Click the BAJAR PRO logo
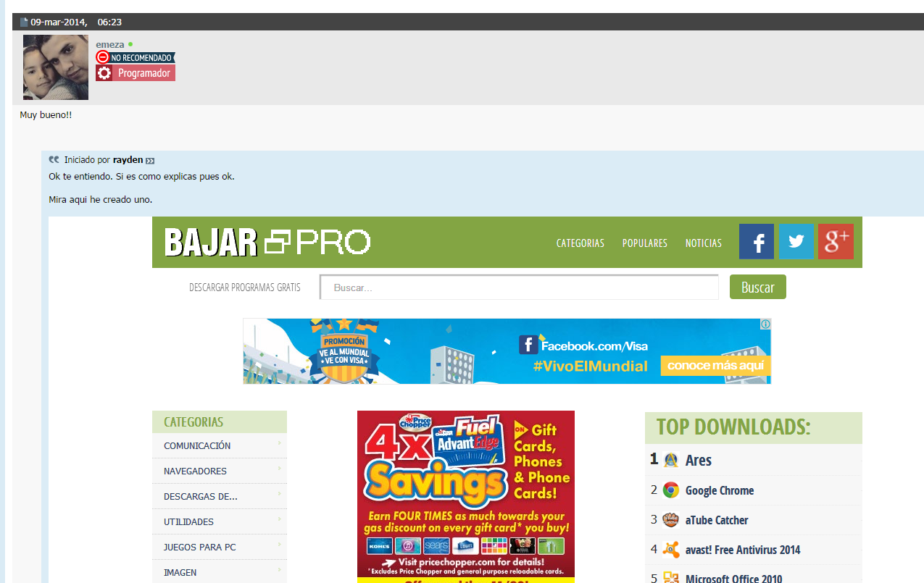The image size is (924, 583). (267, 243)
